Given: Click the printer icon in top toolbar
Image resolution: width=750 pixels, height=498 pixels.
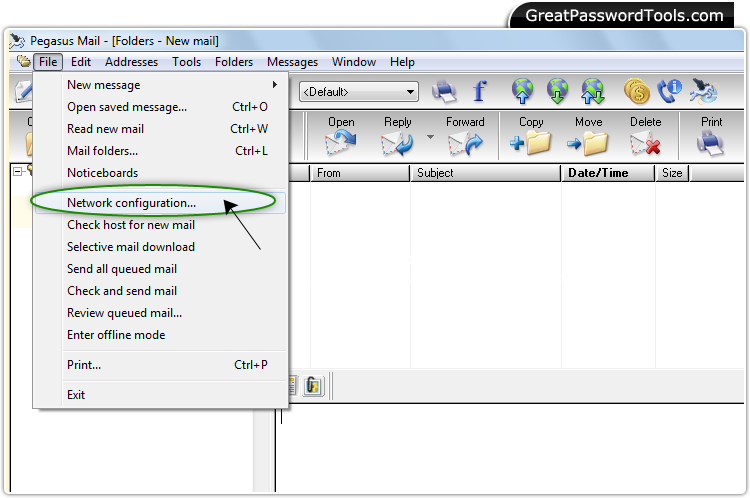Looking at the screenshot, I should coord(444,91).
